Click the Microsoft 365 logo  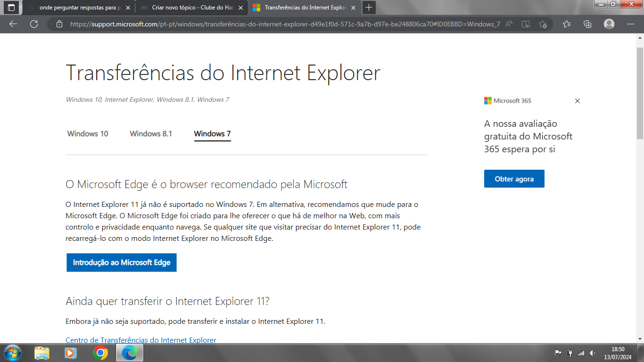(x=508, y=101)
